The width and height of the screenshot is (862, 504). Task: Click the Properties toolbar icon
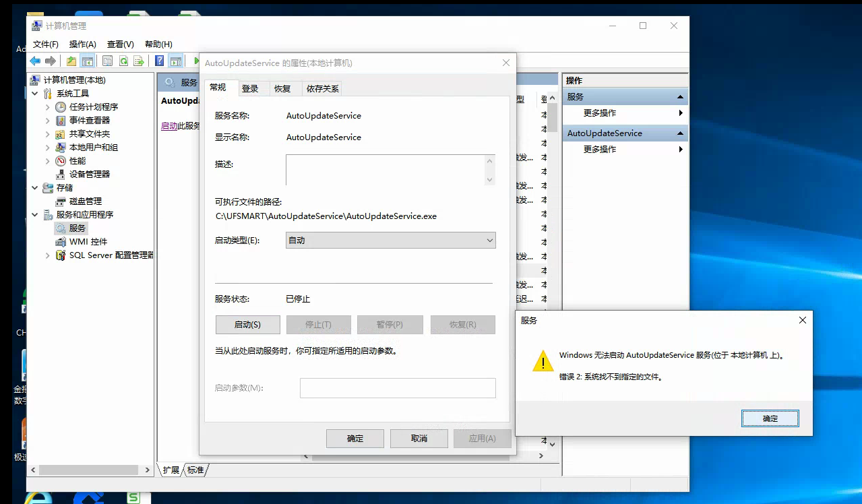point(107,61)
